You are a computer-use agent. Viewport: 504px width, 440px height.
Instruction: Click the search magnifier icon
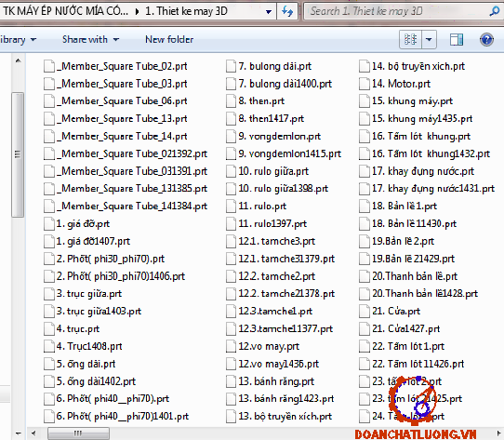[495, 11]
